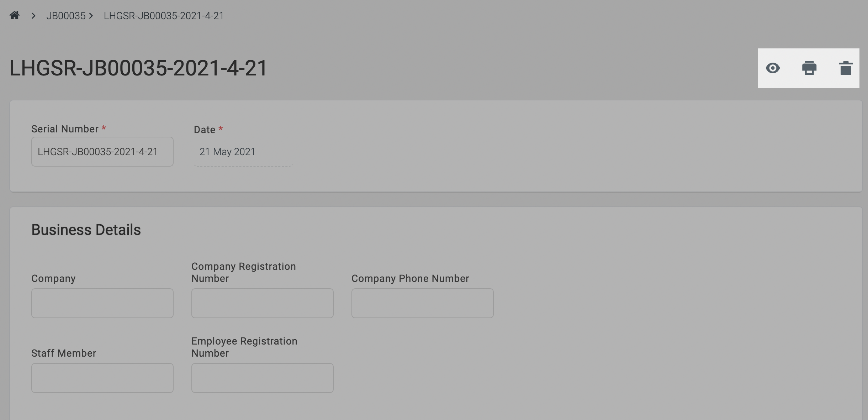Click the LHGSR-JB00035-2021-4-21 breadcrumb item
The height and width of the screenshot is (420, 868).
[164, 16]
